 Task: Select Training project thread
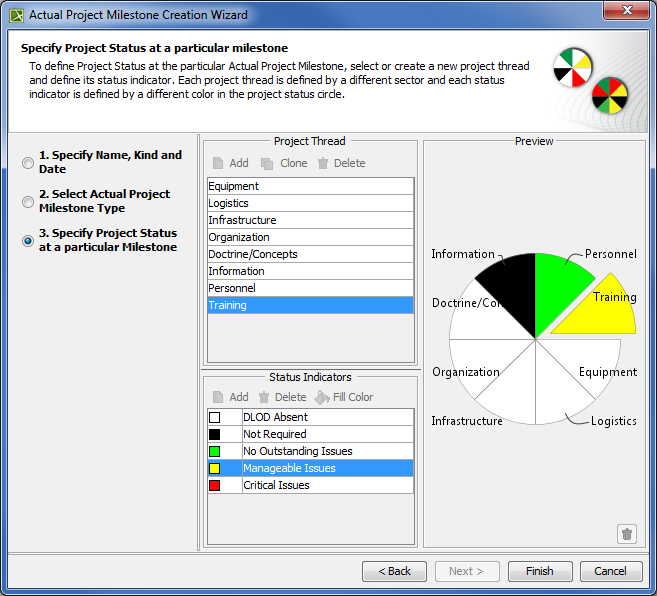[x=310, y=305]
